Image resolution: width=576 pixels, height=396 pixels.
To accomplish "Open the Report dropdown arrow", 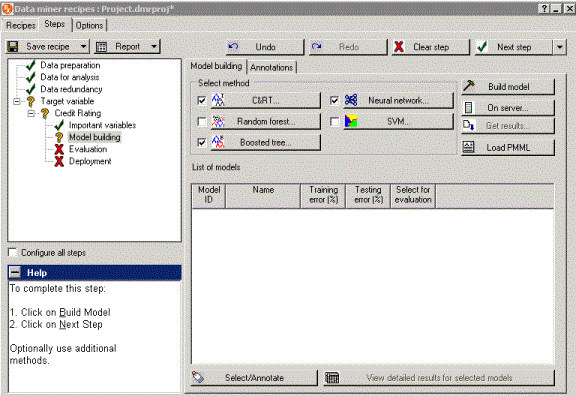I will (154, 47).
